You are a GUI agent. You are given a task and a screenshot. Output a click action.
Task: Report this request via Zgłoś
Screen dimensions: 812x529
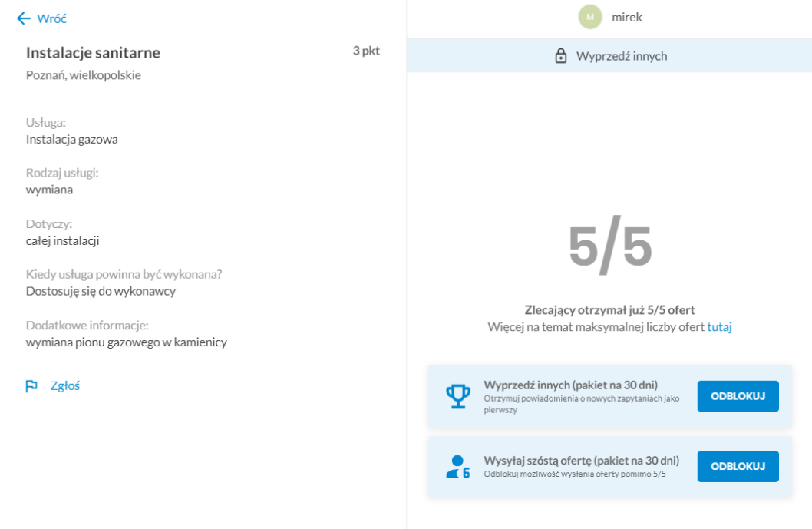point(64,386)
